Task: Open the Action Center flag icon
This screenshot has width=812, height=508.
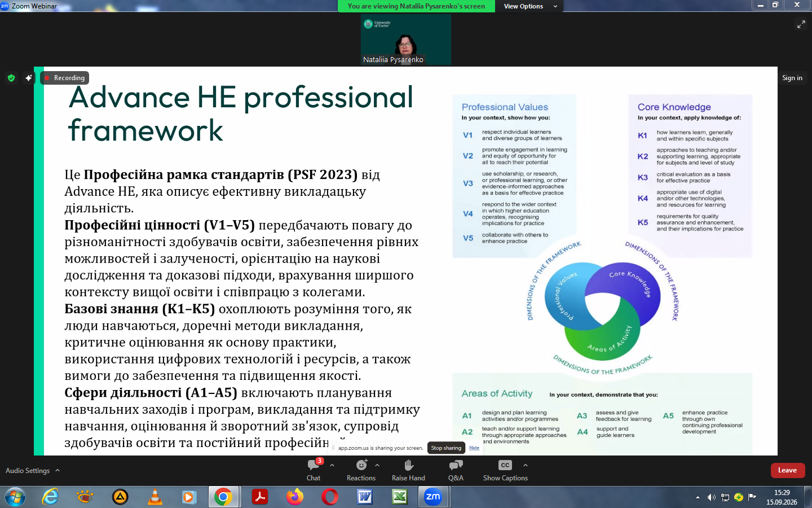Action: 752,497
